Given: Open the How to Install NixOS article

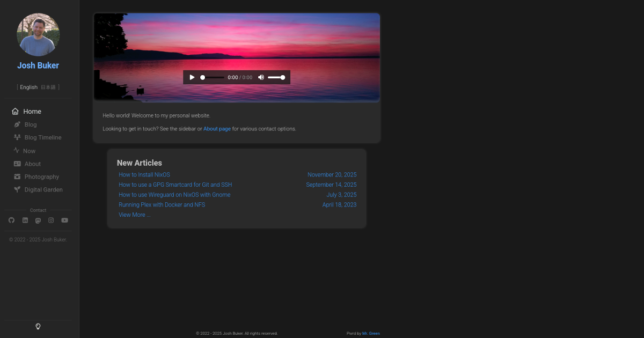Looking at the screenshot, I should tap(144, 174).
